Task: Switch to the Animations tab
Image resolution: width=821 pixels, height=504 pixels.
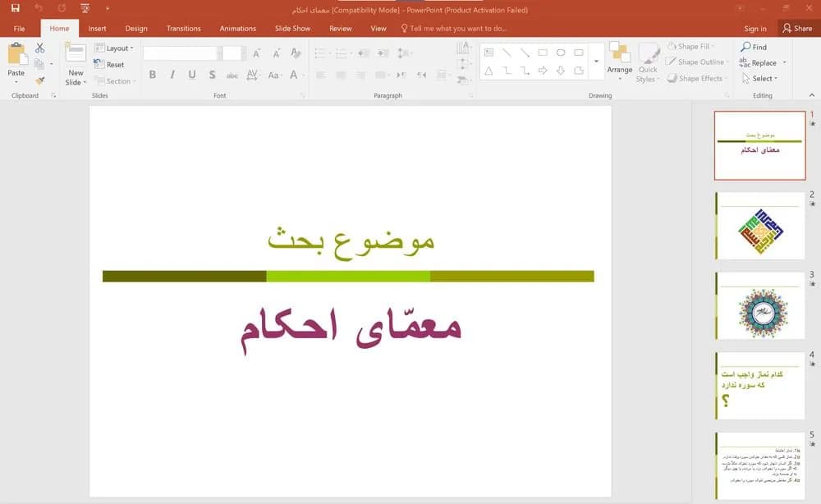Action: (238, 28)
